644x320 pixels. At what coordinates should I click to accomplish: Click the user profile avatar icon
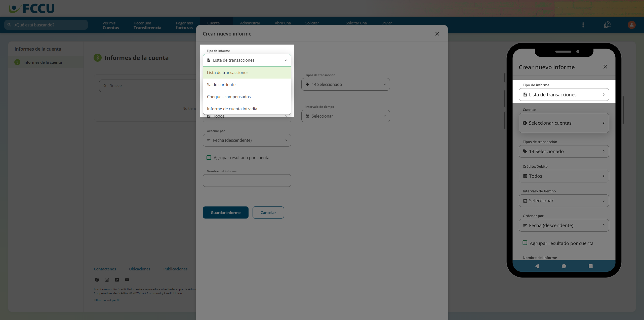(x=631, y=25)
